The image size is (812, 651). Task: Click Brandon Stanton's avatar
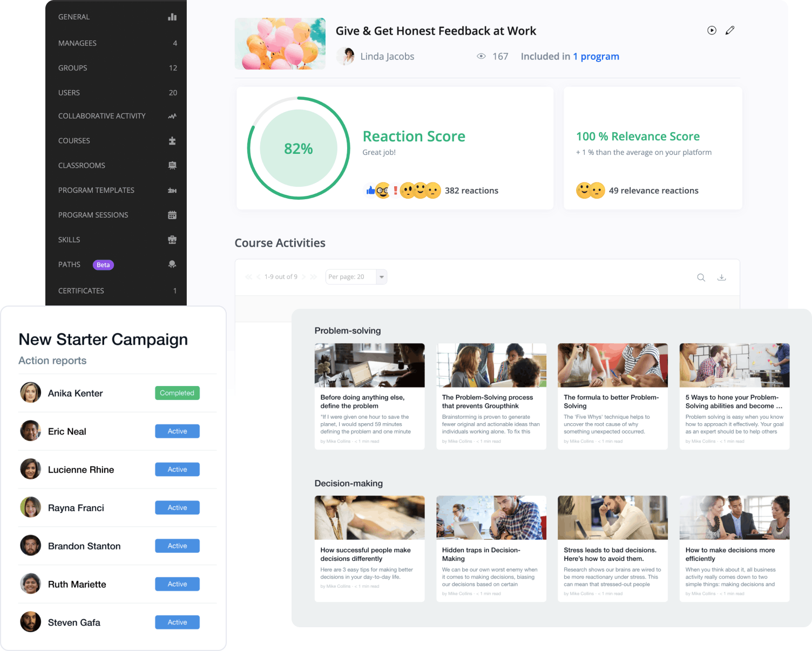tap(31, 546)
